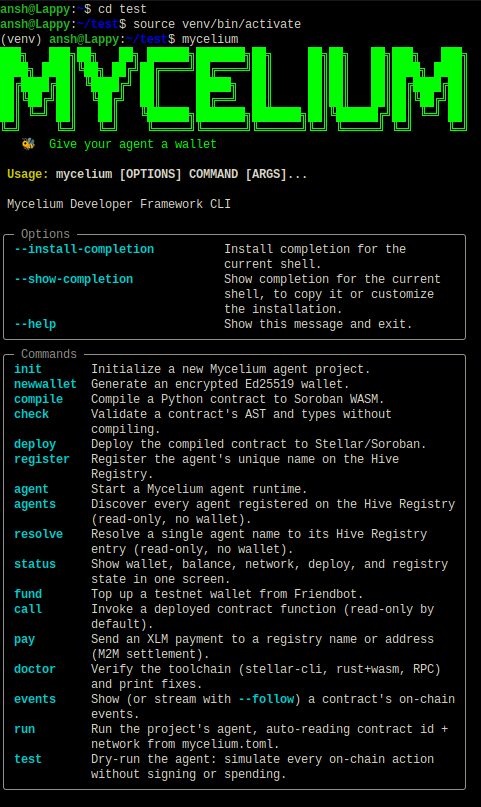
Task: Click the fund command name
Action: tap(28, 594)
